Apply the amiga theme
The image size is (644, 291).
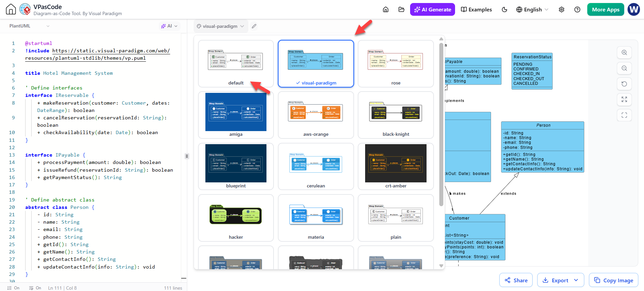click(236, 115)
